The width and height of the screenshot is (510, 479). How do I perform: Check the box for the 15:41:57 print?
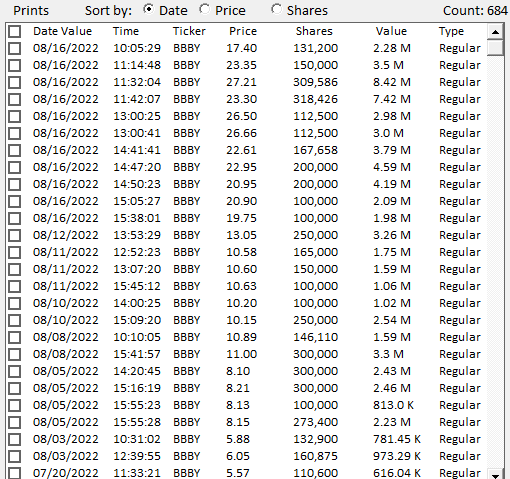15,354
